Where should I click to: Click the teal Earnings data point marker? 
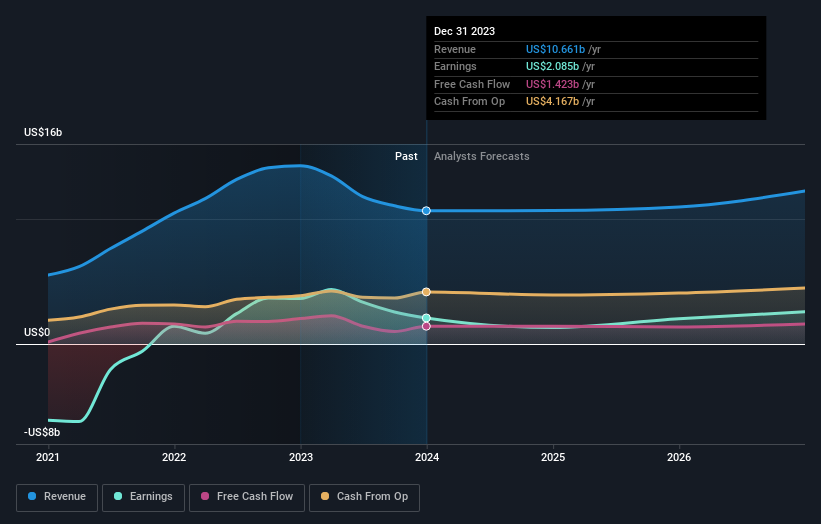point(426,318)
